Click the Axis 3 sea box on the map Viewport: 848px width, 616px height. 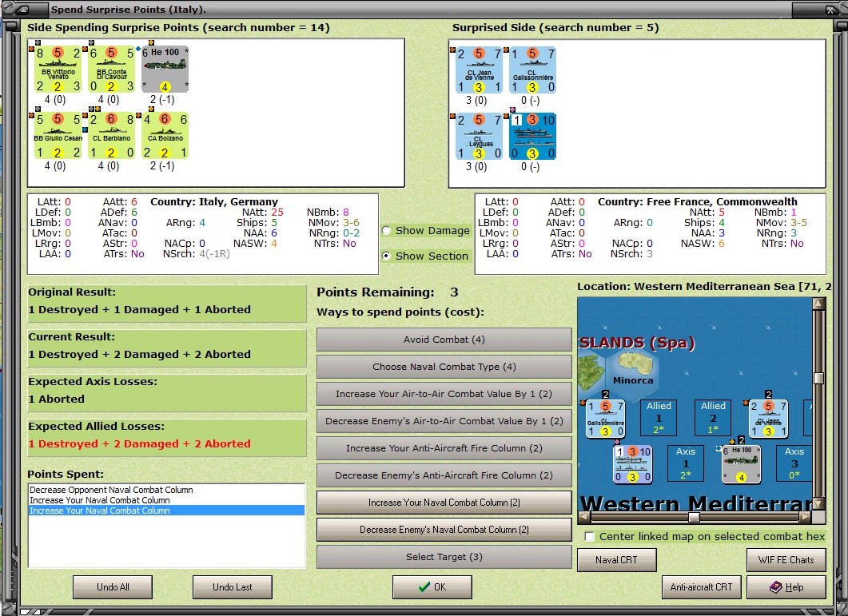[x=794, y=463]
